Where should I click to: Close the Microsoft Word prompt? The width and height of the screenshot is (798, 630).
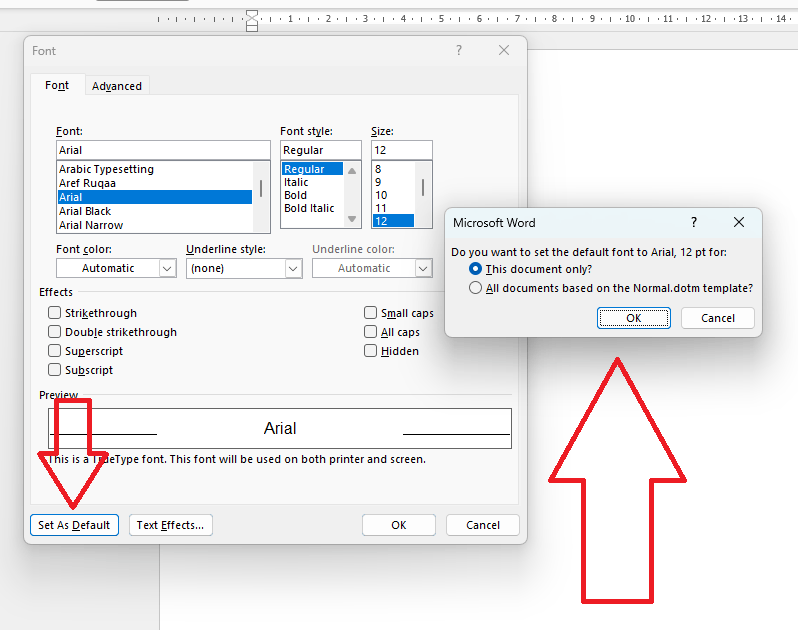click(739, 222)
